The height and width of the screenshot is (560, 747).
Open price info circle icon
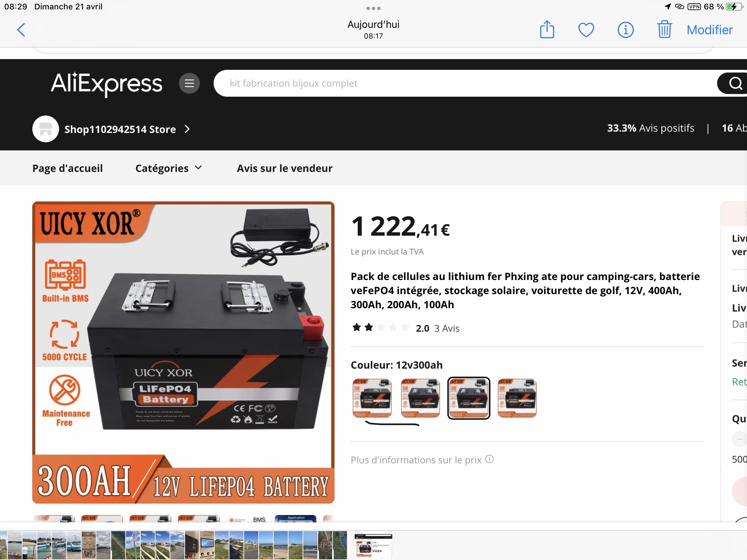[x=489, y=459]
